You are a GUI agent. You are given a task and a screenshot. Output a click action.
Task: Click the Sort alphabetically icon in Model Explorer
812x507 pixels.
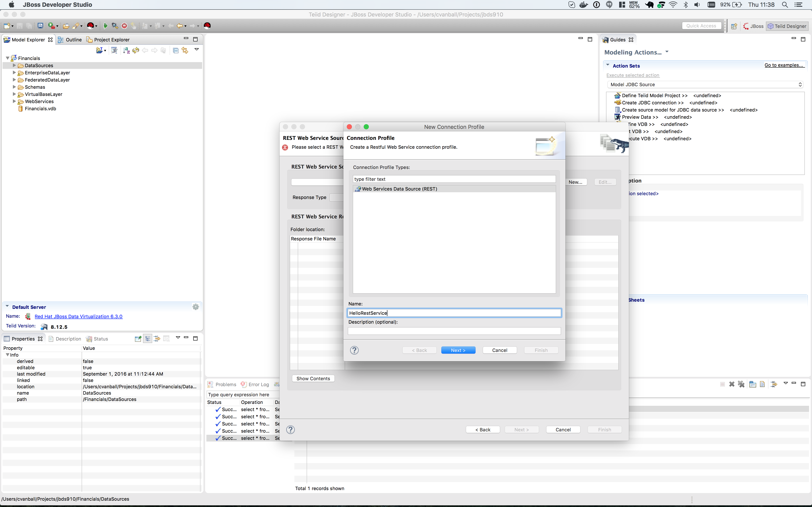[x=127, y=50]
